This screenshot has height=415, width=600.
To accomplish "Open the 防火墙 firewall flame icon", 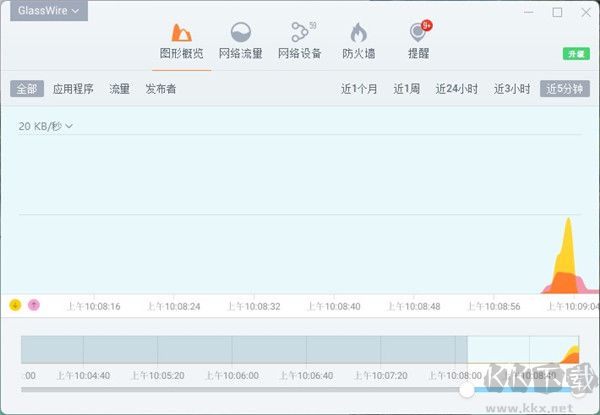I will [359, 34].
